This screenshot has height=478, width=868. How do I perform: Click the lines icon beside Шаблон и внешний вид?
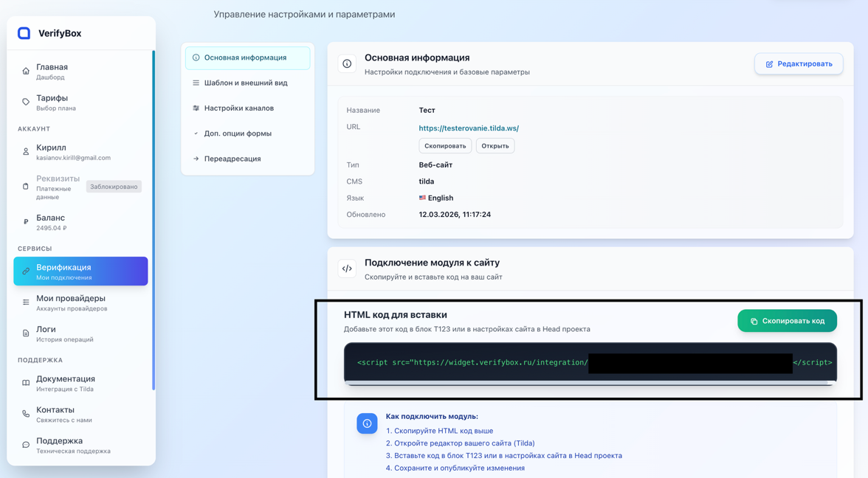tap(196, 83)
